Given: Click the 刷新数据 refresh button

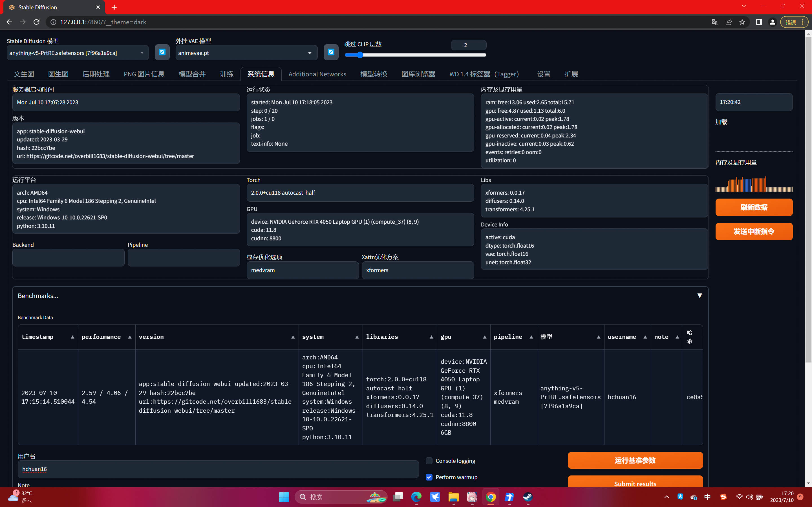Looking at the screenshot, I should 754,207.
